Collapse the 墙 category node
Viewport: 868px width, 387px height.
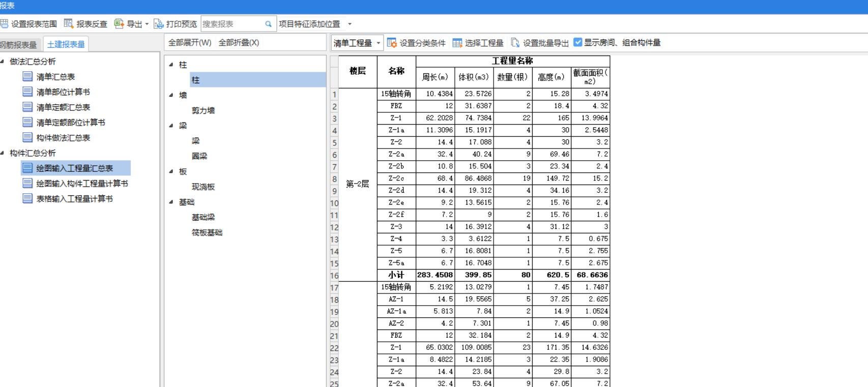click(171, 95)
